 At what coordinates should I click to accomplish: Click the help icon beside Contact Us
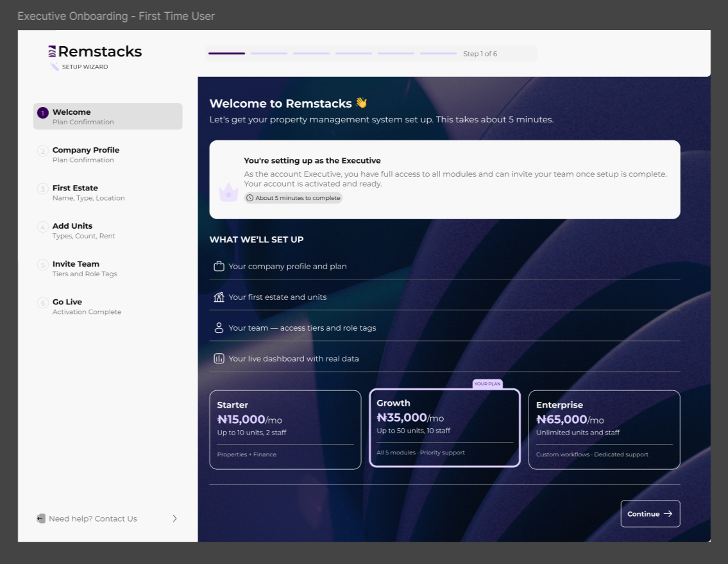41,518
